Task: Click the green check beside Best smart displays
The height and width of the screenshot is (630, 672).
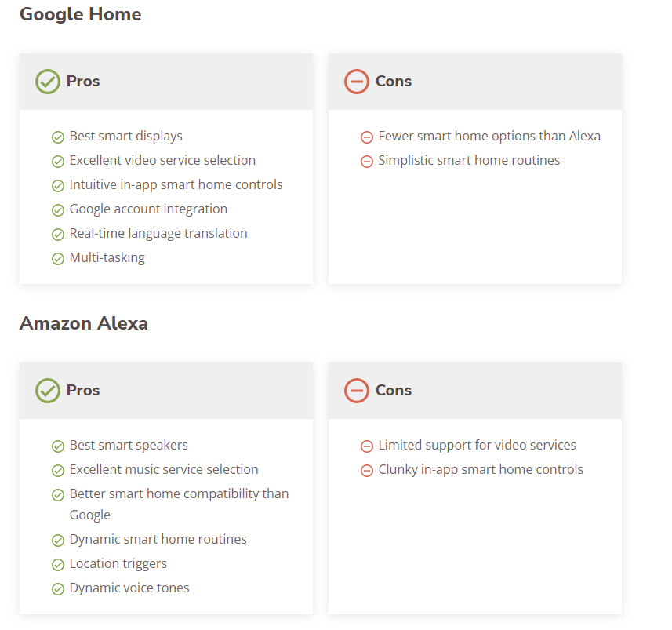Action: pos(58,137)
